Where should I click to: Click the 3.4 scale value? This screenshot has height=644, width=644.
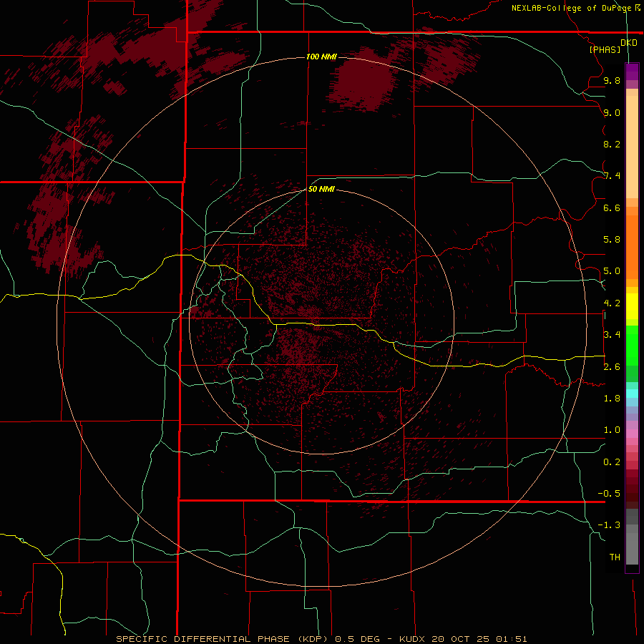click(x=612, y=334)
